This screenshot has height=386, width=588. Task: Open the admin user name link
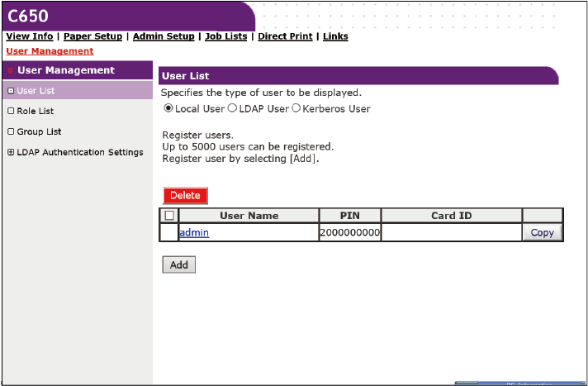[194, 233]
